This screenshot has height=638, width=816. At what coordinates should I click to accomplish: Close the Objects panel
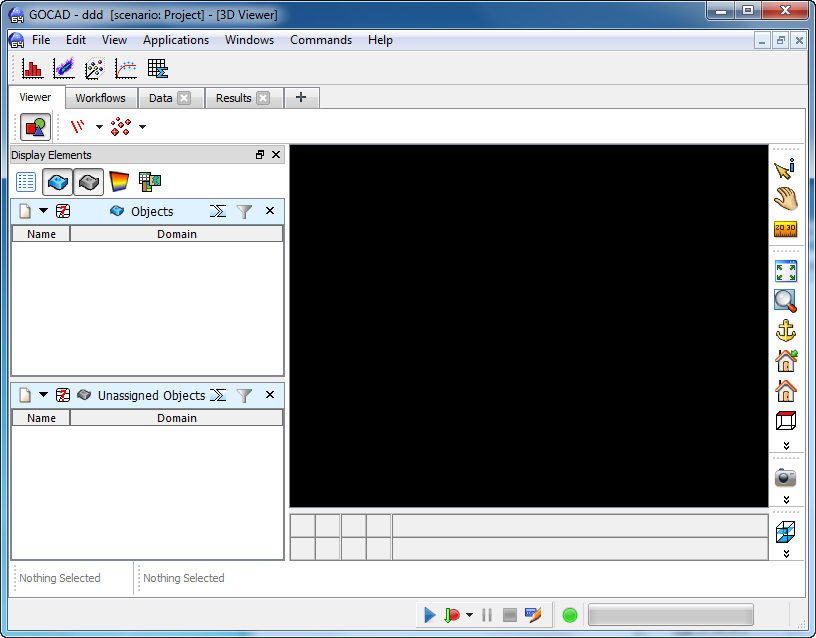click(270, 210)
